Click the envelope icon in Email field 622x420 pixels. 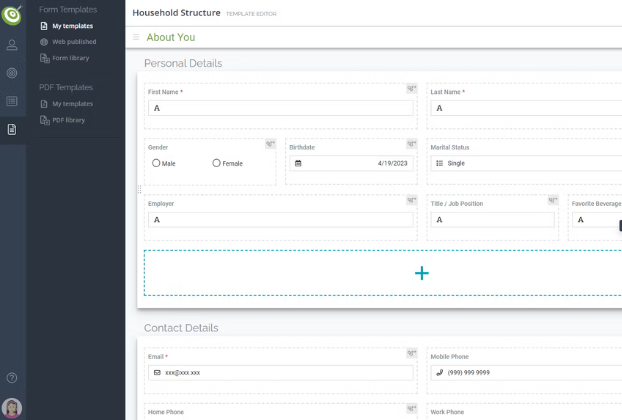pos(157,373)
